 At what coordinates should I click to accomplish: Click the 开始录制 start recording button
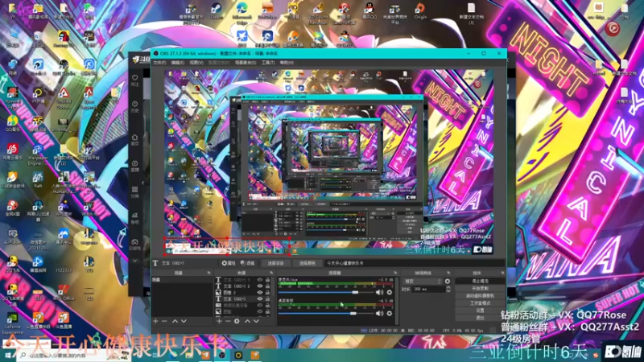pyautogui.click(x=480, y=289)
